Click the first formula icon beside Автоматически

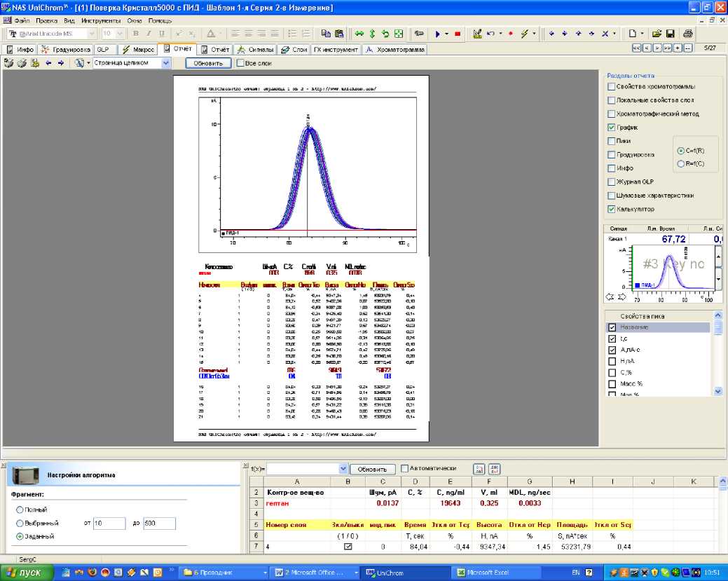coord(479,469)
